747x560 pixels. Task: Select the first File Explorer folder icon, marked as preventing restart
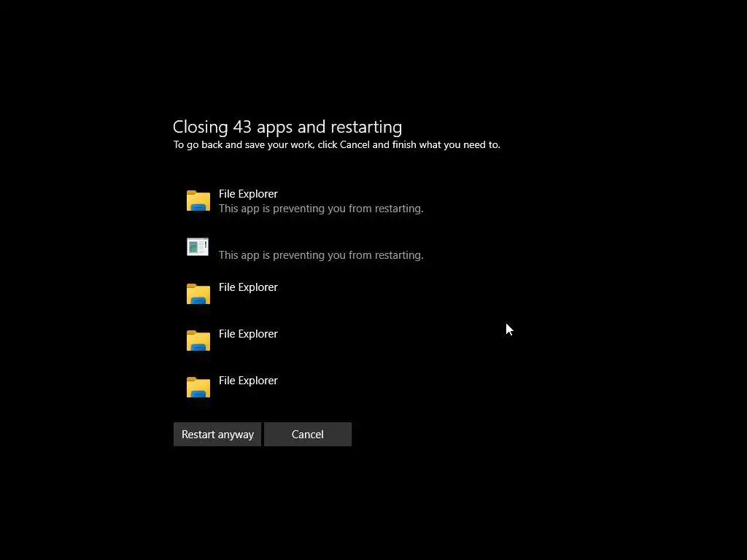[198, 201]
